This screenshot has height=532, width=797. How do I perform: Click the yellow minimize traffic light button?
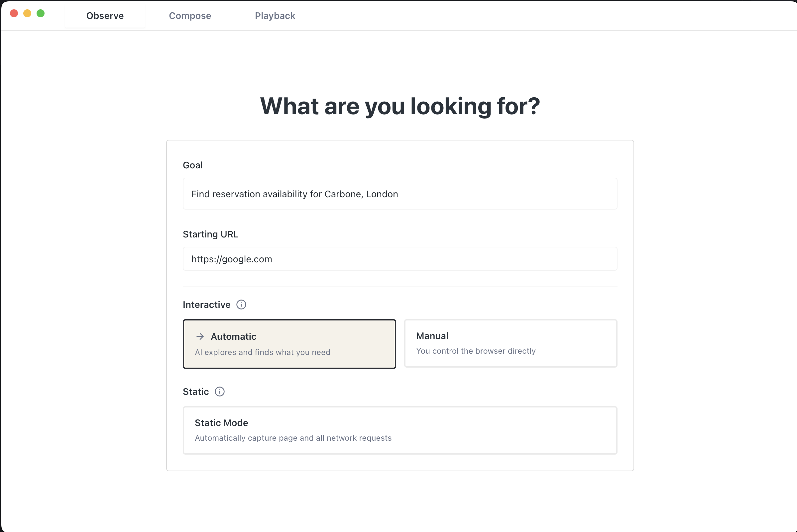tap(27, 13)
